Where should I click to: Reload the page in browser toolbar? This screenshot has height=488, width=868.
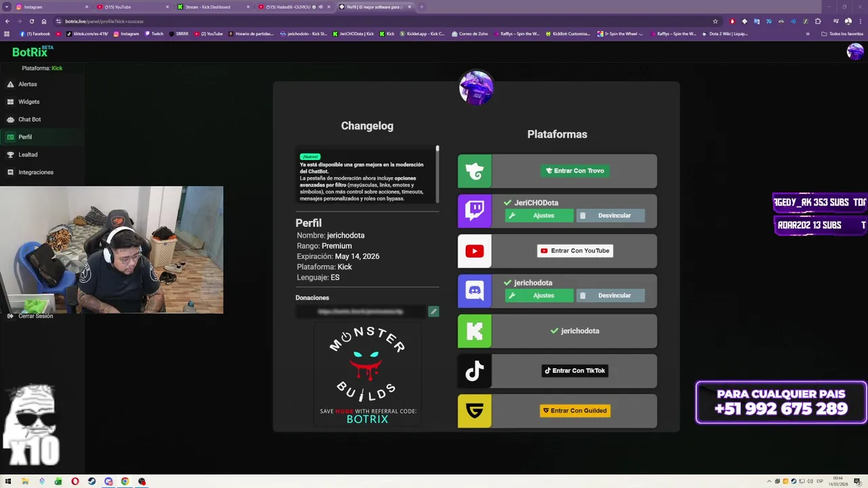coord(31,21)
